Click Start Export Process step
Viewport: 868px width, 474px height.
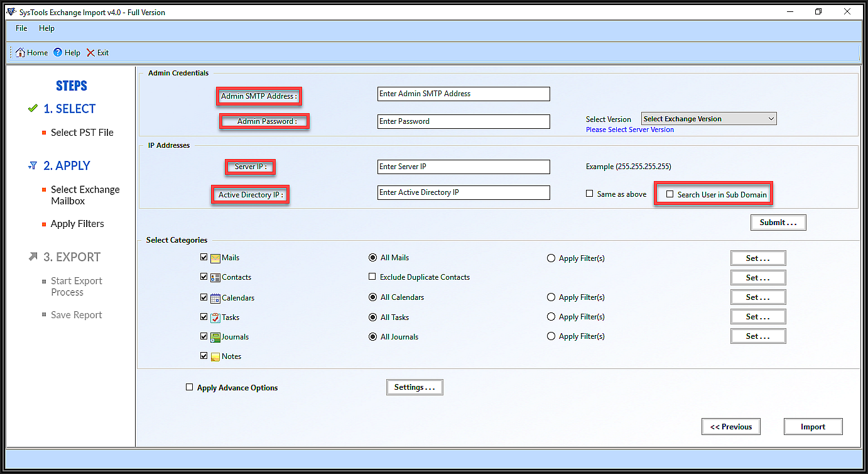[77, 287]
